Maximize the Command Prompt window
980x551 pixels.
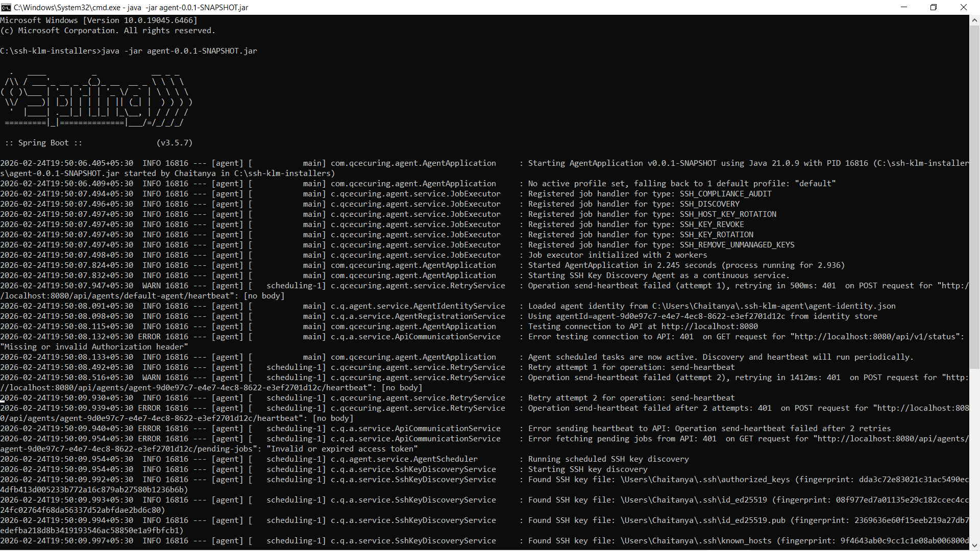tap(934, 7)
